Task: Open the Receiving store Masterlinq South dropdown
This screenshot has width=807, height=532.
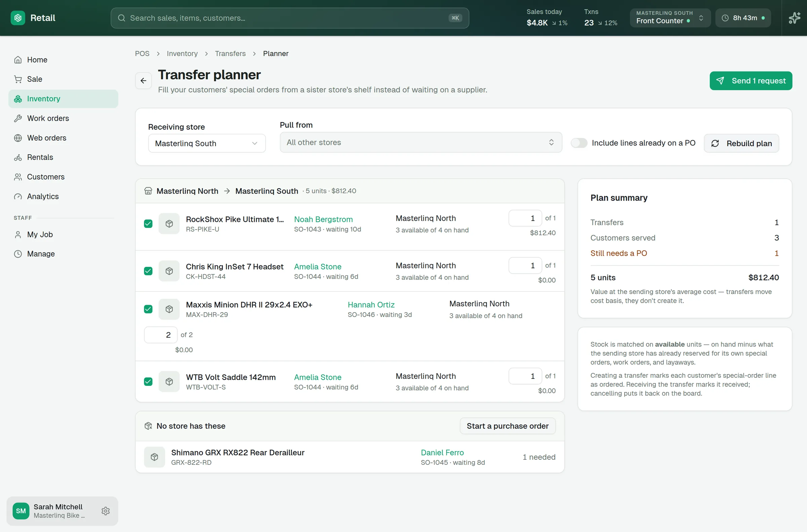Action: [x=207, y=144]
